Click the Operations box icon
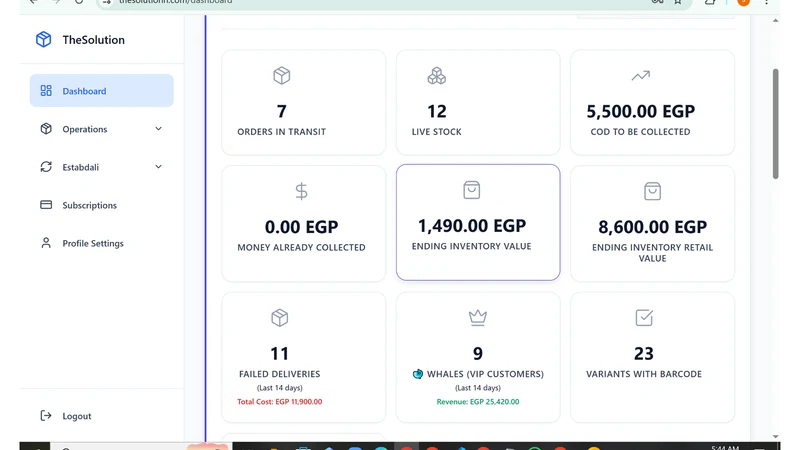Image resolution: width=800 pixels, height=450 pixels. [x=46, y=129]
